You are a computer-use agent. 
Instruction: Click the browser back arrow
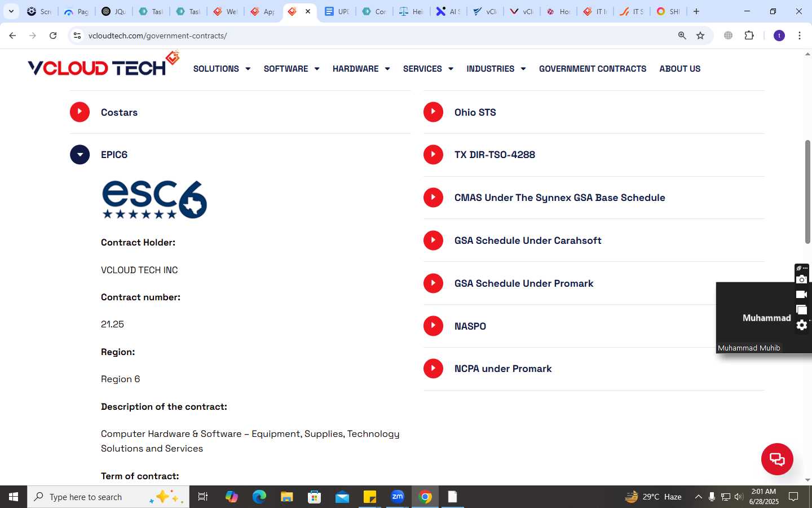point(12,36)
